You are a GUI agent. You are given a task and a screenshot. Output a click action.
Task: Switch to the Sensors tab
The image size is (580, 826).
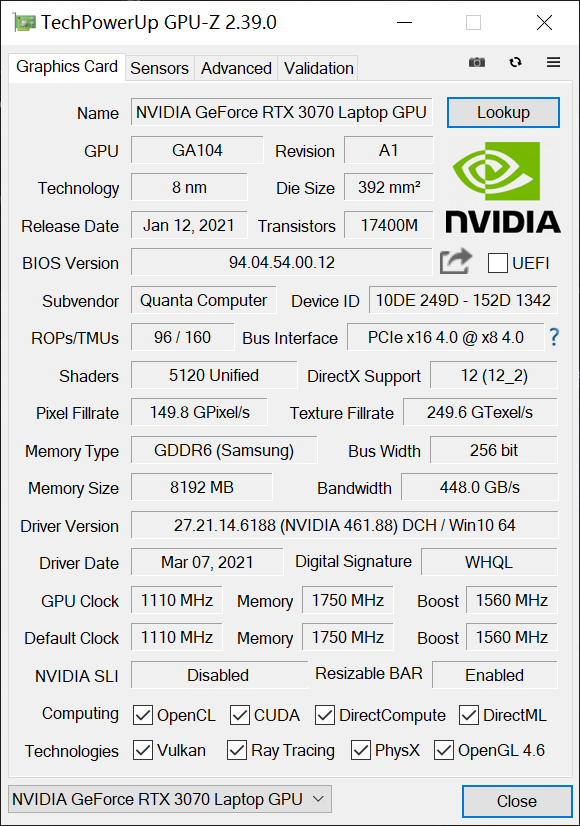[159, 68]
